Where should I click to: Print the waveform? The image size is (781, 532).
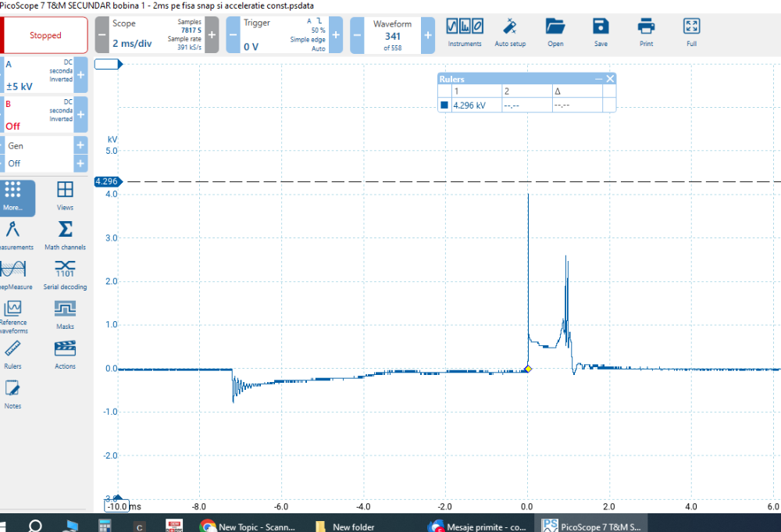click(646, 32)
